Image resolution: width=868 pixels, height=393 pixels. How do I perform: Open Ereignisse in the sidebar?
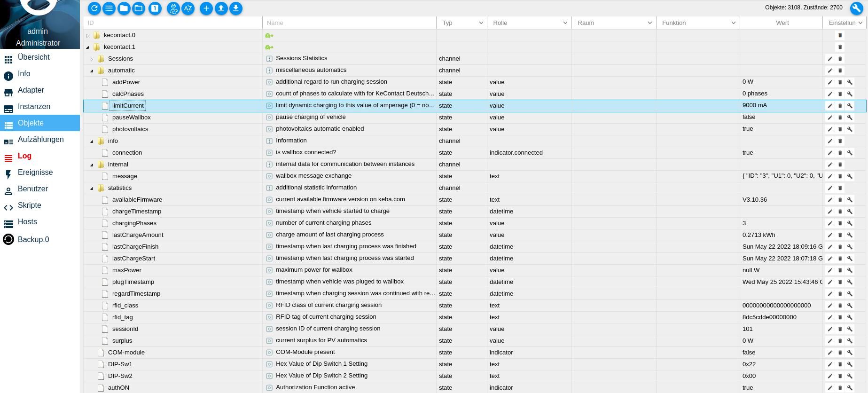(40, 173)
